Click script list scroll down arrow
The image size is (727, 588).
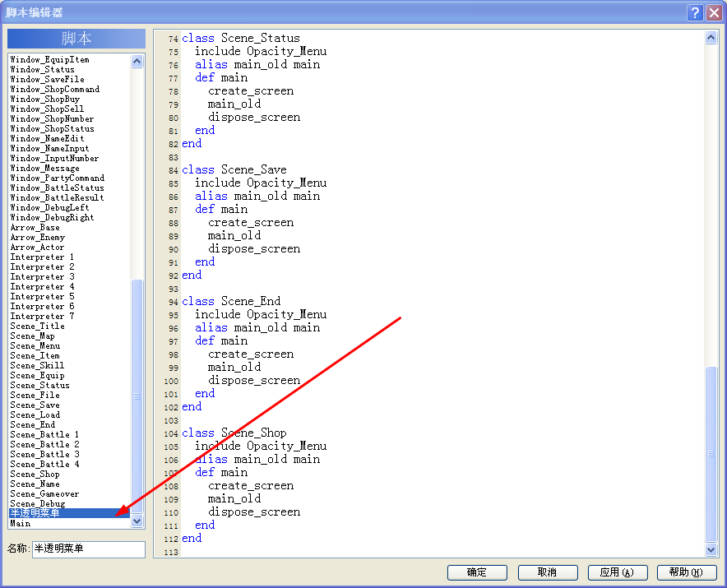(x=137, y=521)
